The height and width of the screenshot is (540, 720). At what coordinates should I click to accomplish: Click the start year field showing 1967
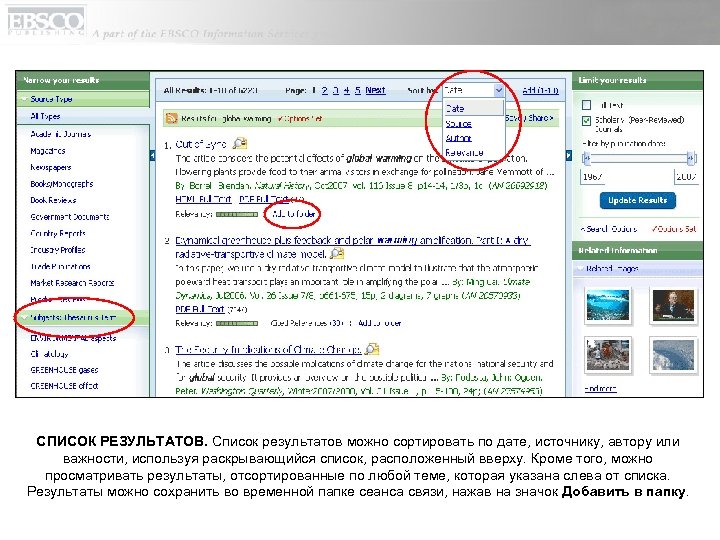pyautogui.click(x=593, y=176)
